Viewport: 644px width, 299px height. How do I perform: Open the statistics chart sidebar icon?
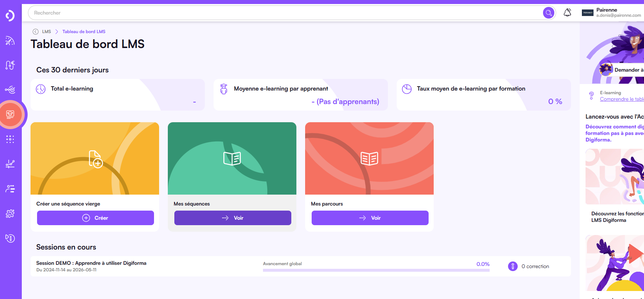click(10, 164)
